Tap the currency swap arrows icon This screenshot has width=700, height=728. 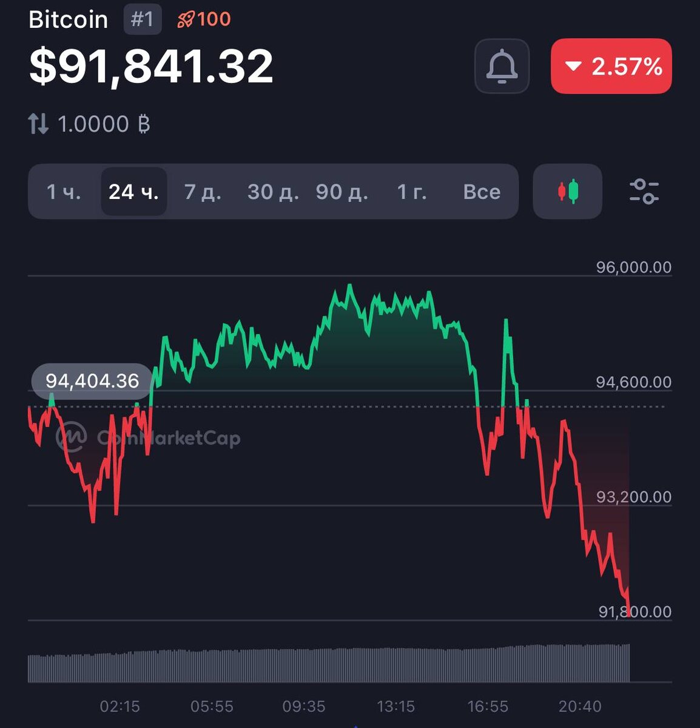[x=38, y=124]
